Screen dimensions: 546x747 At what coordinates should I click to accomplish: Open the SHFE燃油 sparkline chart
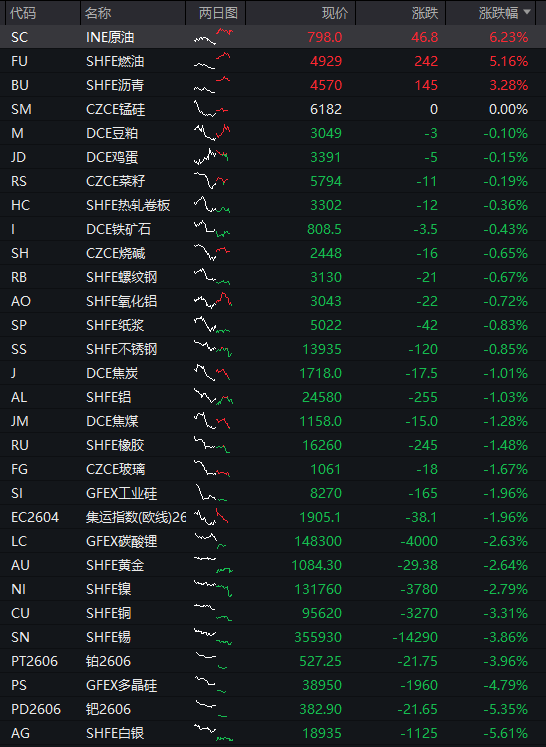(x=212, y=61)
